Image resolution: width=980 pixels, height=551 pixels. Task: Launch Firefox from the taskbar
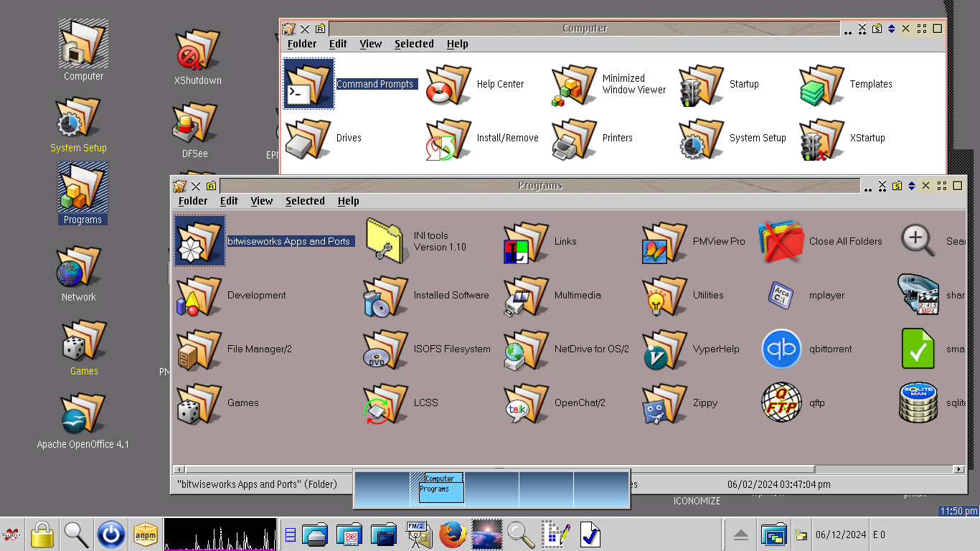453,534
